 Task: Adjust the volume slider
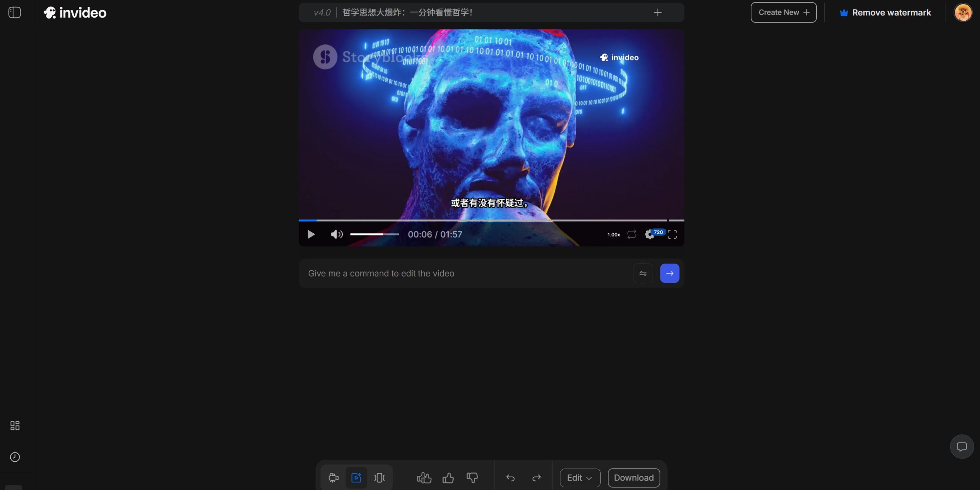374,234
